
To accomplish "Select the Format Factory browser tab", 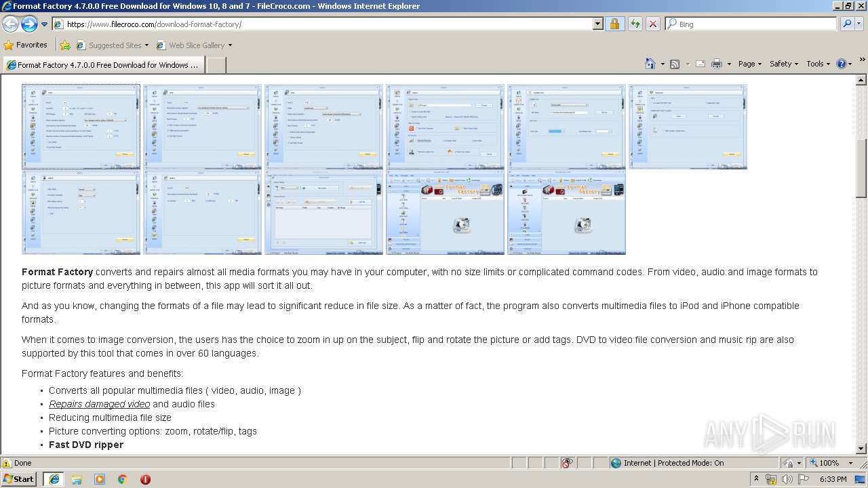I will tap(103, 65).
